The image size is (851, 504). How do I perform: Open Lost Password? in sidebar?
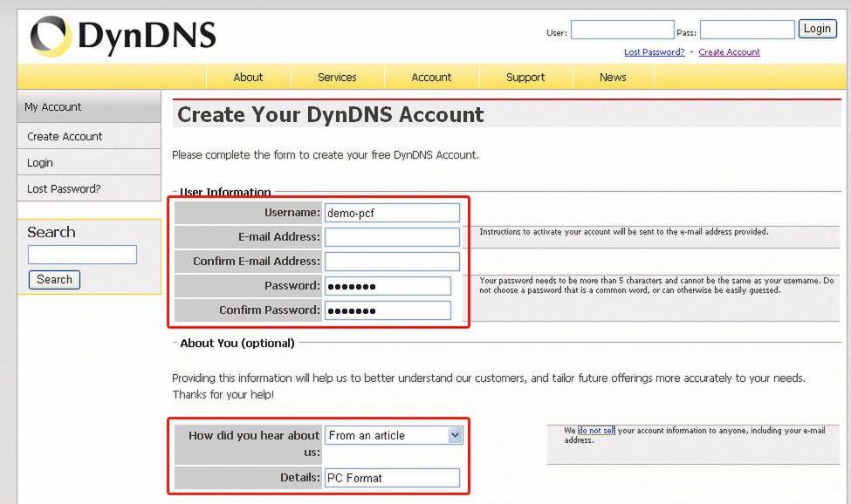(89, 188)
